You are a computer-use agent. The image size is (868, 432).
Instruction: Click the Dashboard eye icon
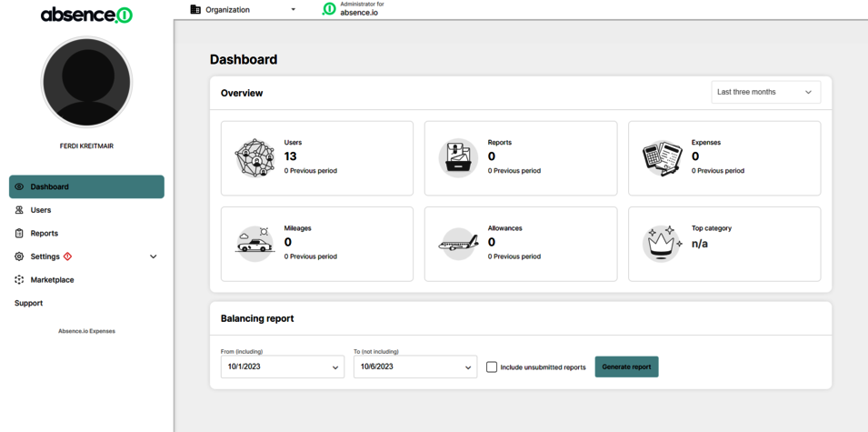point(19,186)
